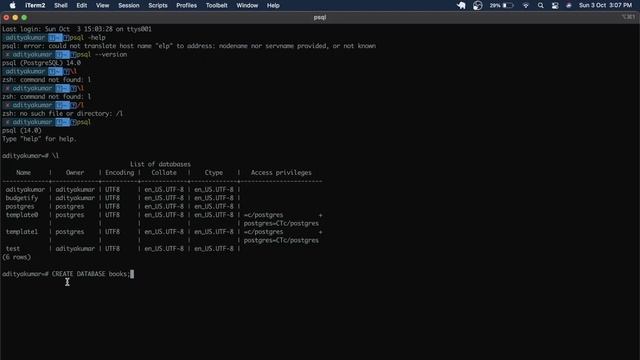Open the iTerm2 application menu

[x=35, y=5]
